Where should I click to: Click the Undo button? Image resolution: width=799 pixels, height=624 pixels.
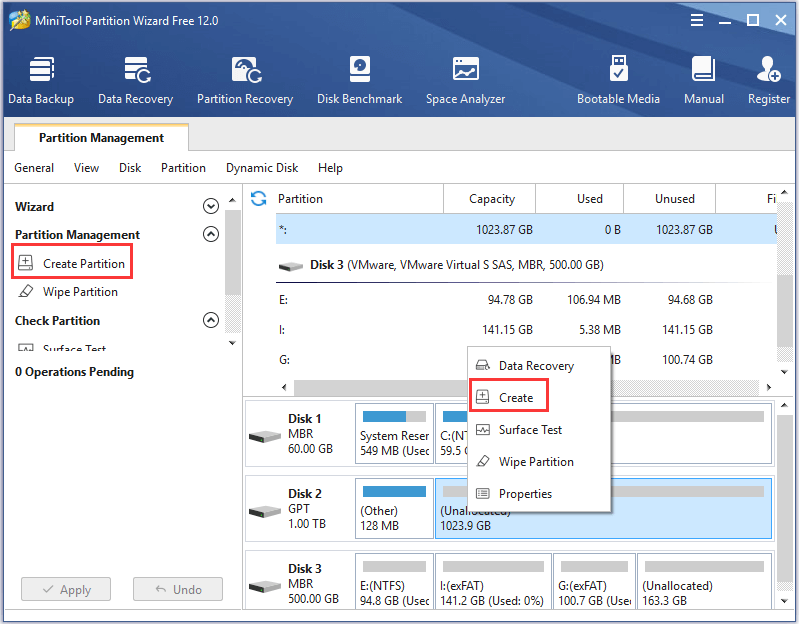point(178,589)
